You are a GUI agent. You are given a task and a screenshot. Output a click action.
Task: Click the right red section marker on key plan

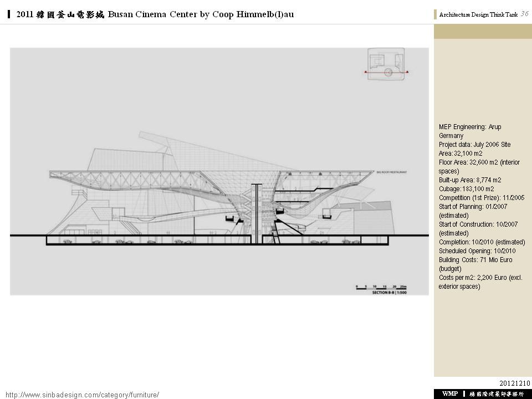tap(407, 72)
